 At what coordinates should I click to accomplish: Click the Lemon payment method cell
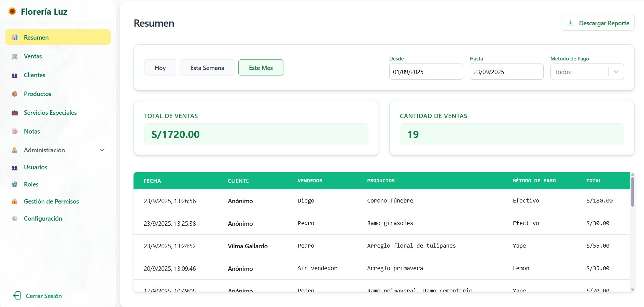521,268
